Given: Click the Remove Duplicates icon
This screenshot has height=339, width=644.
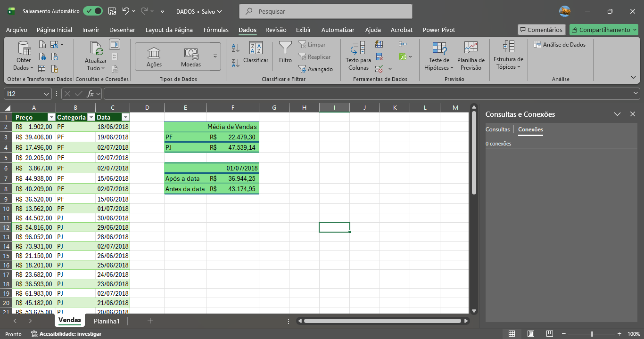Looking at the screenshot, I should 379,56.
